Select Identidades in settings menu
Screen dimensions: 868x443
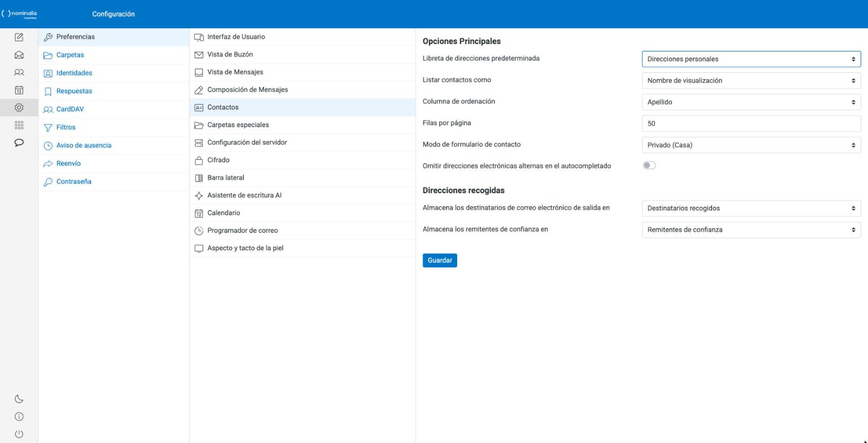pyautogui.click(x=114, y=73)
